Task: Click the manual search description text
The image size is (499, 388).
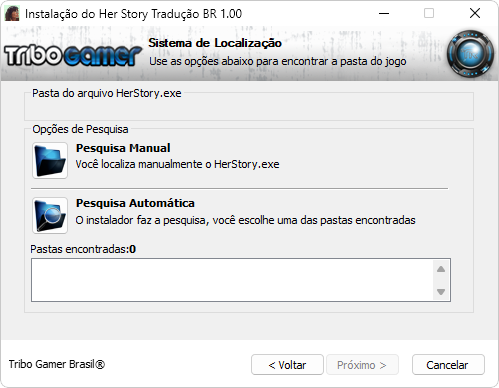Action: (177, 164)
